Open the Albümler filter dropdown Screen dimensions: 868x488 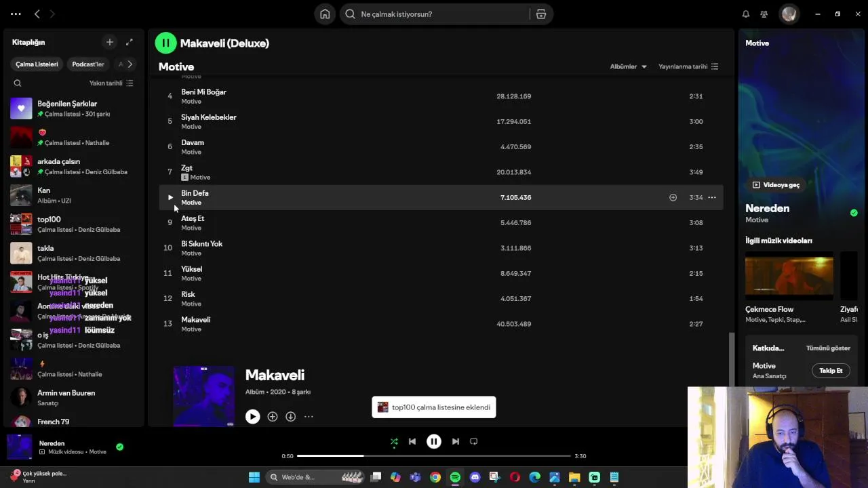click(x=629, y=66)
